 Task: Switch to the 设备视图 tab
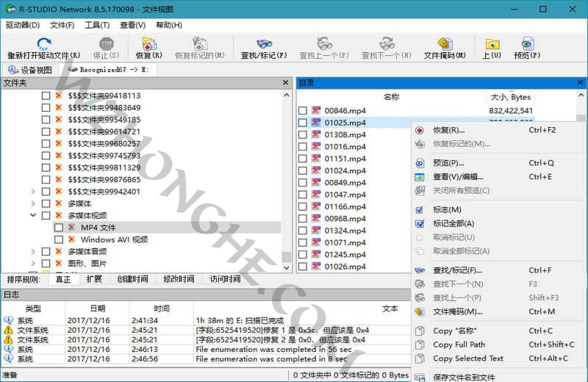31,70
